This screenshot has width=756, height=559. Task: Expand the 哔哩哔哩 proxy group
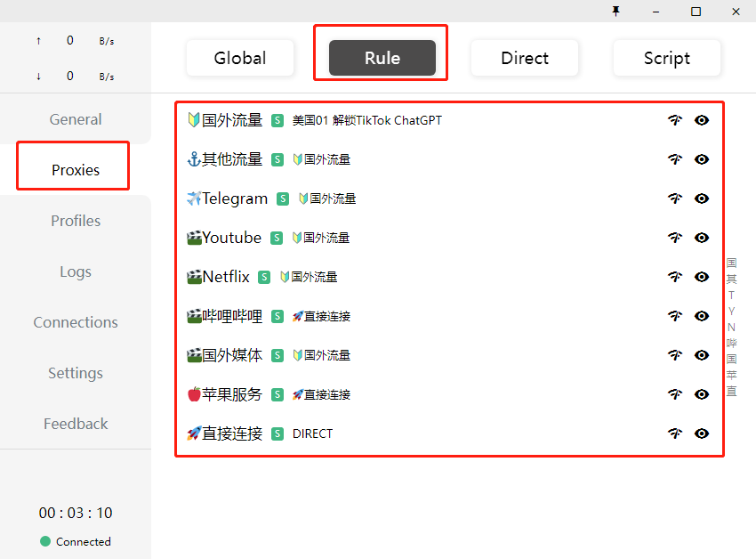[x=448, y=316]
